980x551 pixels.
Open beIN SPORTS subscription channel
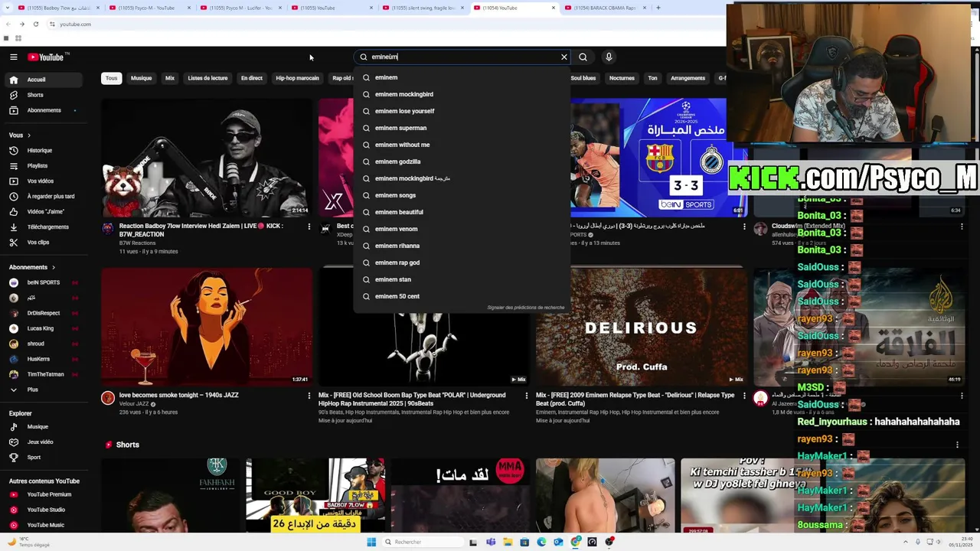pos(45,282)
